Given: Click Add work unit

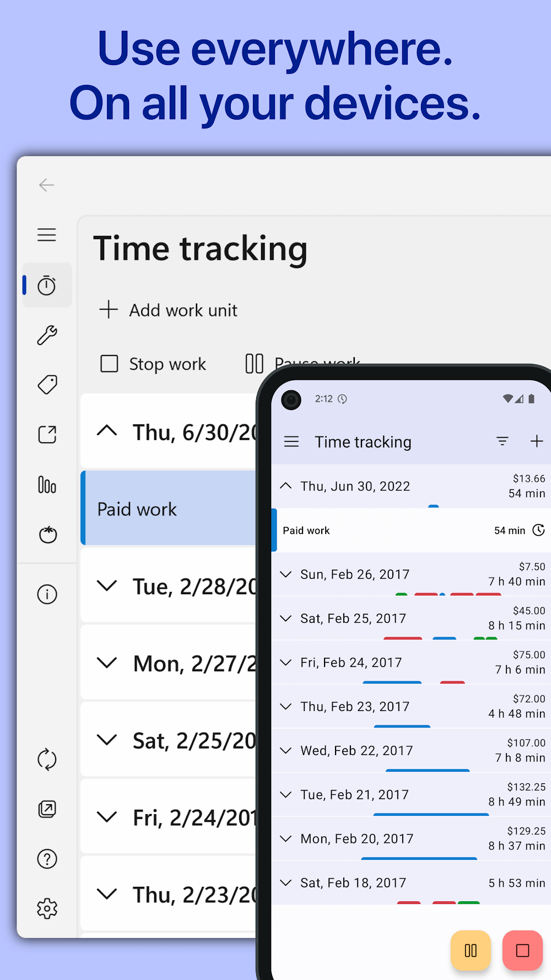Looking at the screenshot, I should [x=169, y=310].
